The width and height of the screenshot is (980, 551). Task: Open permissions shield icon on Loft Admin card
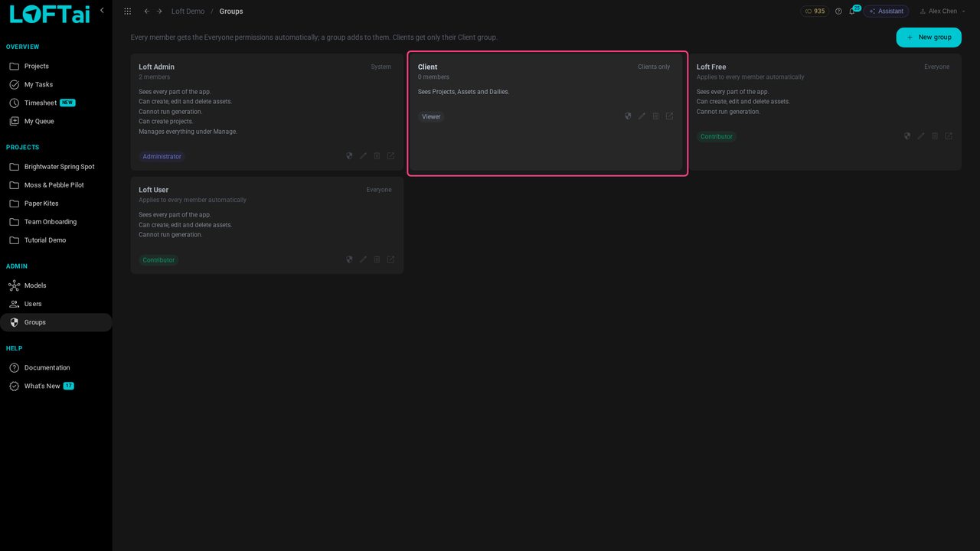point(349,156)
